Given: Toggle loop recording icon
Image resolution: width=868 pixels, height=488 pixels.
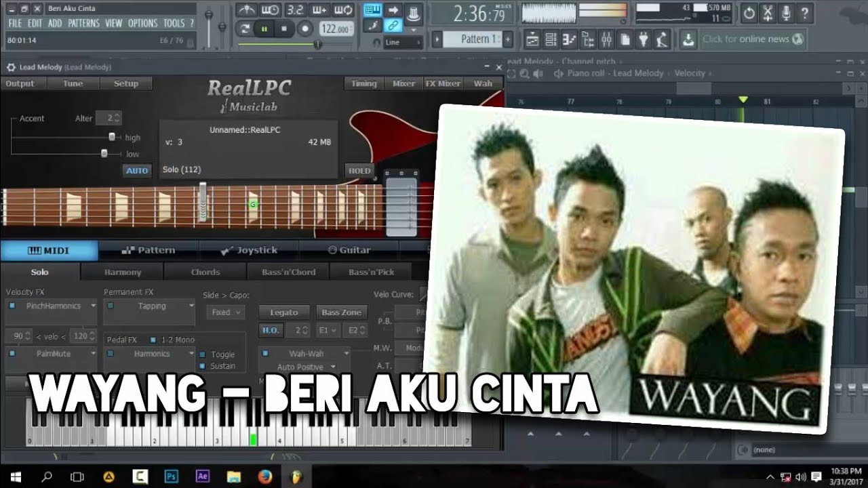Looking at the screenshot, I should pyautogui.click(x=343, y=10).
